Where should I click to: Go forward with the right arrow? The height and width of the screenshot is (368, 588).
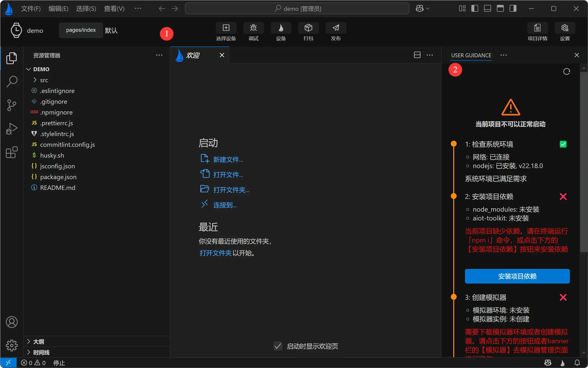pyautogui.click(x=175, y=9)
